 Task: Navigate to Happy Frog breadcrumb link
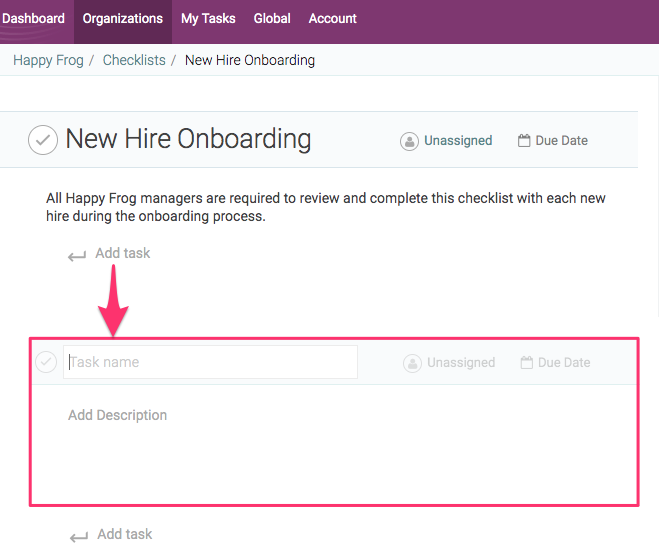48,60
